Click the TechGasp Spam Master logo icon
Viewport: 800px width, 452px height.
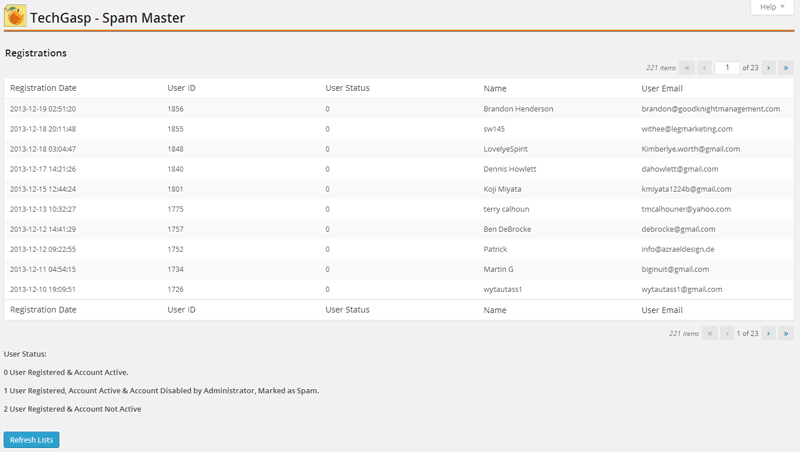[16, 16]
